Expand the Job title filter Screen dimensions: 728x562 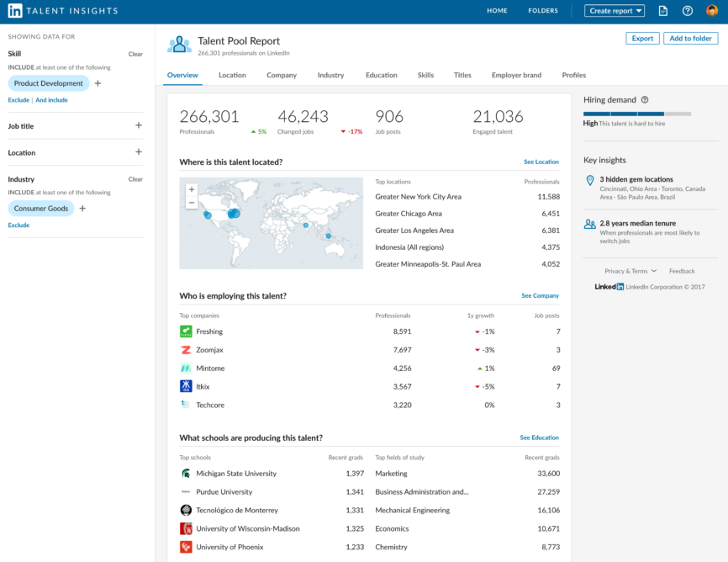pyautogui.click(x=139, y=126)
